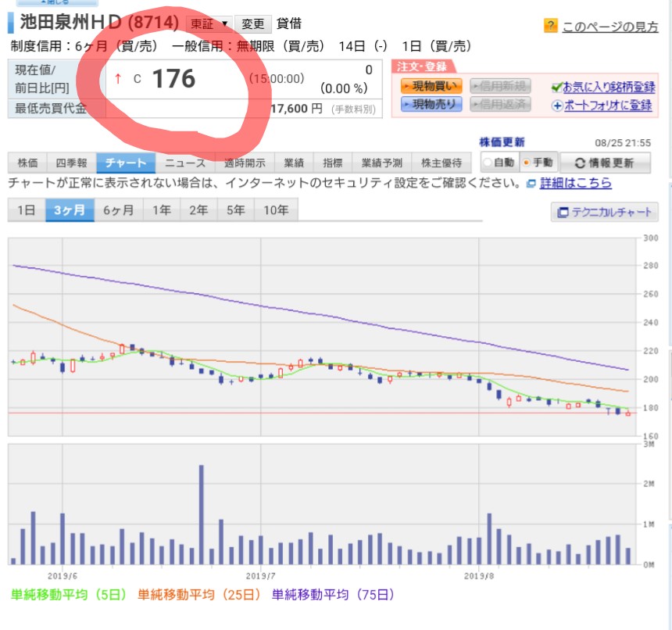
Task: Click the ポートフォリオに登録 link
Action: pyautogui.click(x=608, y=106)
